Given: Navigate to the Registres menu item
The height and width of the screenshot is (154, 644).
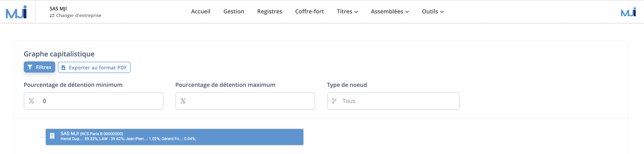Looking at the screenshot, I should point(269,11).
